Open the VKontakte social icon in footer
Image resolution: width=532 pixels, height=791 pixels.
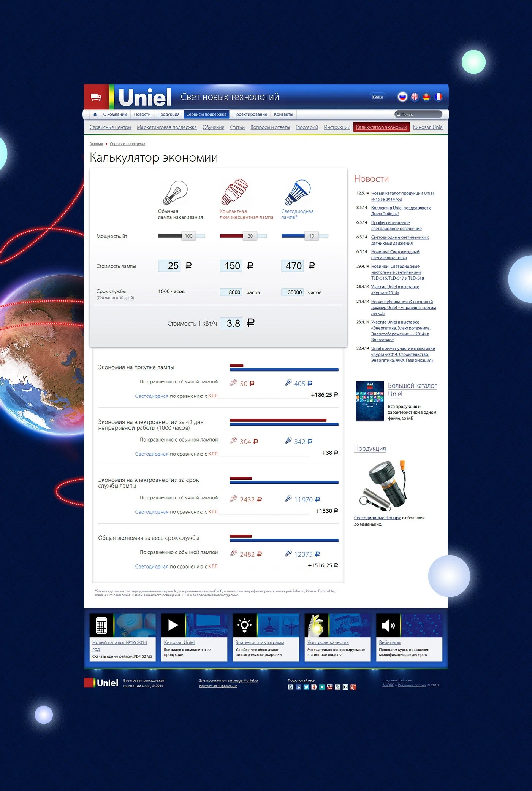pyautogui.click(x=291, y=687)
